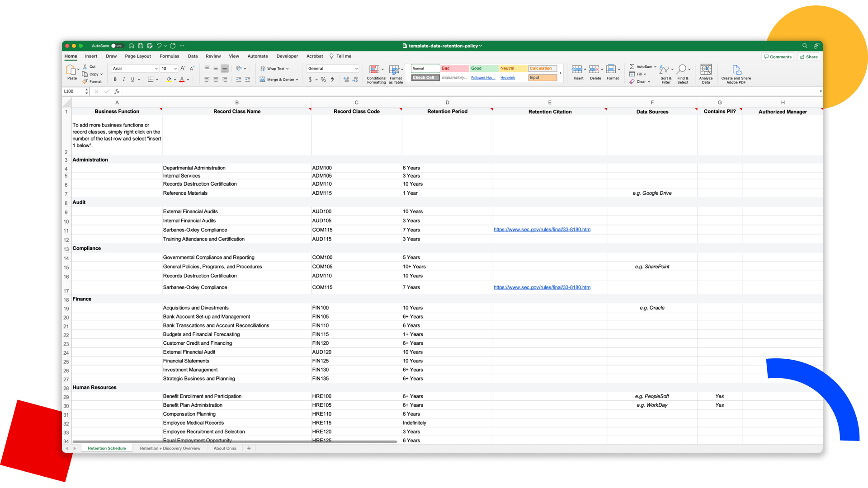
Task: Open the Formulas ribbon tab
Action: point(169,56)
